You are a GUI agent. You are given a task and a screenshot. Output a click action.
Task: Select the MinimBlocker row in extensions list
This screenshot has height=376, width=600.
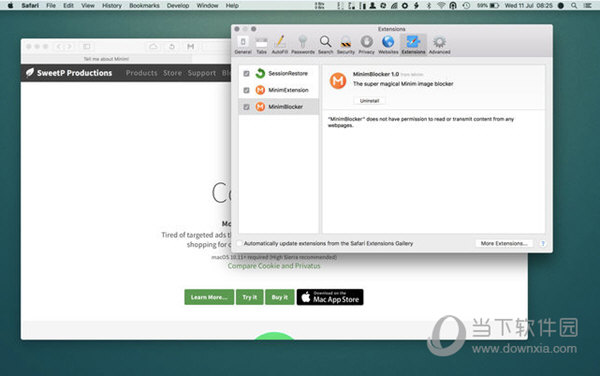(x=279, y=107)
